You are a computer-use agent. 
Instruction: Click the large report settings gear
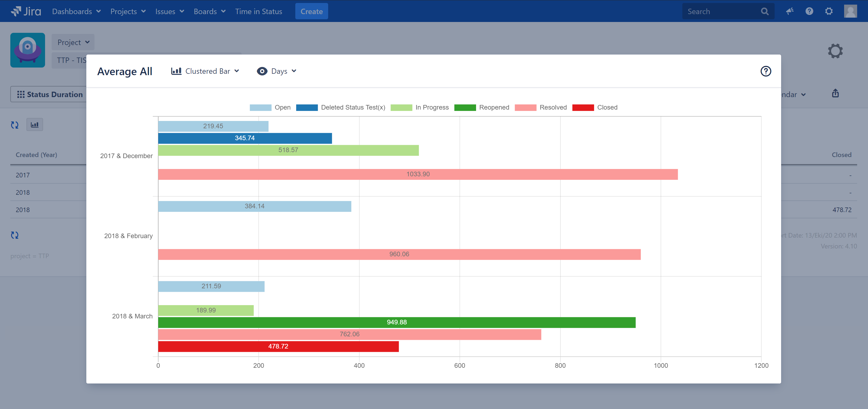(x=835, y=51)
